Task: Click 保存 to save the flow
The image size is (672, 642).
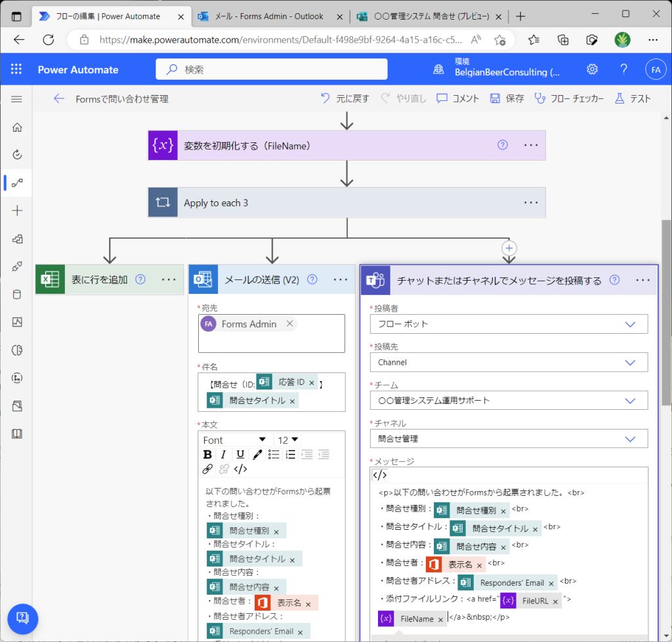Action: click(507, 99)
